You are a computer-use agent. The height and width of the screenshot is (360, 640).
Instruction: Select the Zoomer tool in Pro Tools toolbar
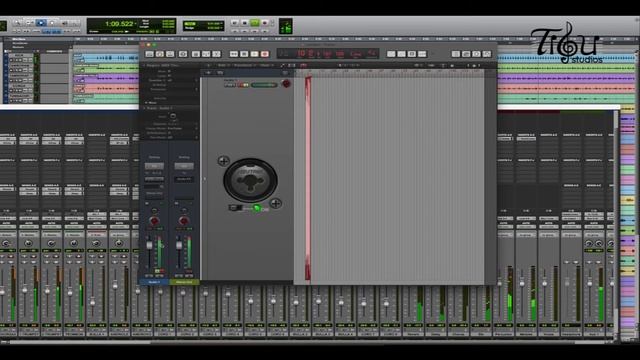pos(18,22)
